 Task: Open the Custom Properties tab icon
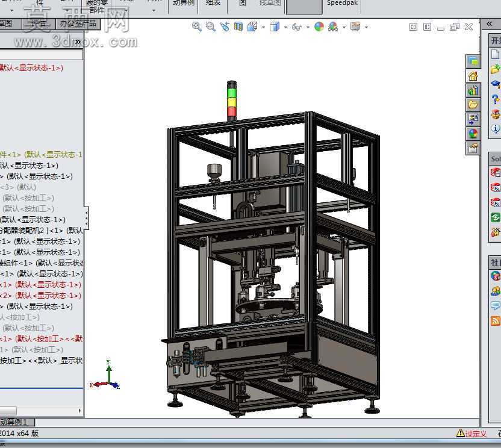[x=473, y=148]
